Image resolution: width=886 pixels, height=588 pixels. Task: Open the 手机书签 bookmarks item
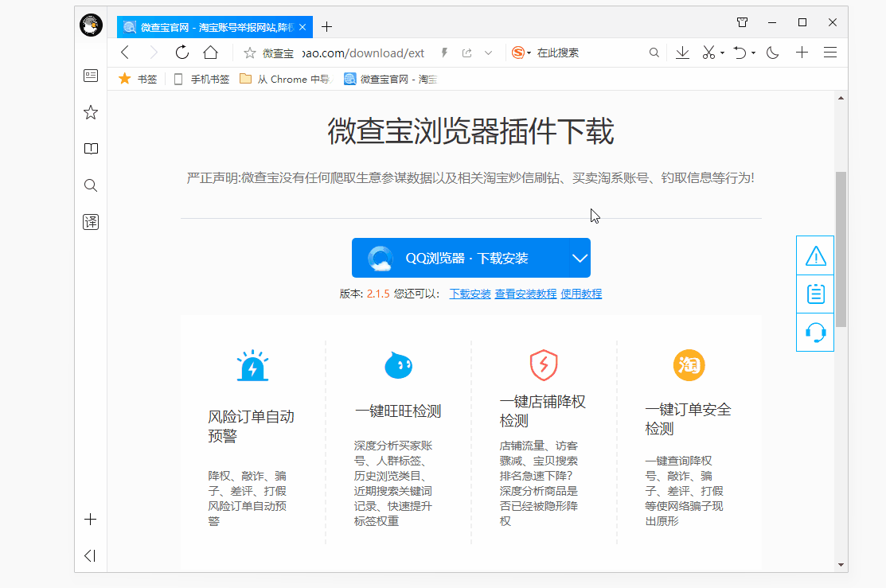point(201,79)
